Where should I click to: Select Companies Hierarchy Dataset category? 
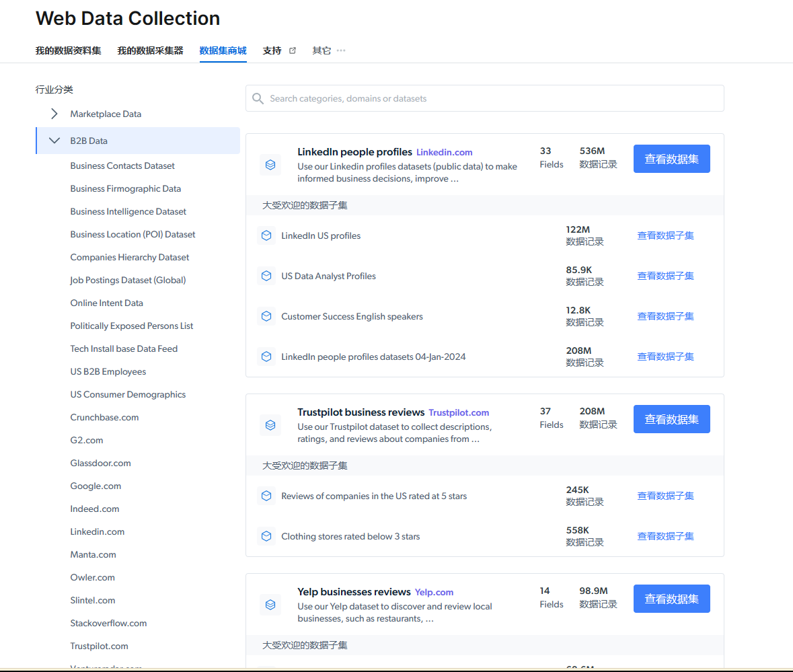pyautogui.click(x=129, y=258)
